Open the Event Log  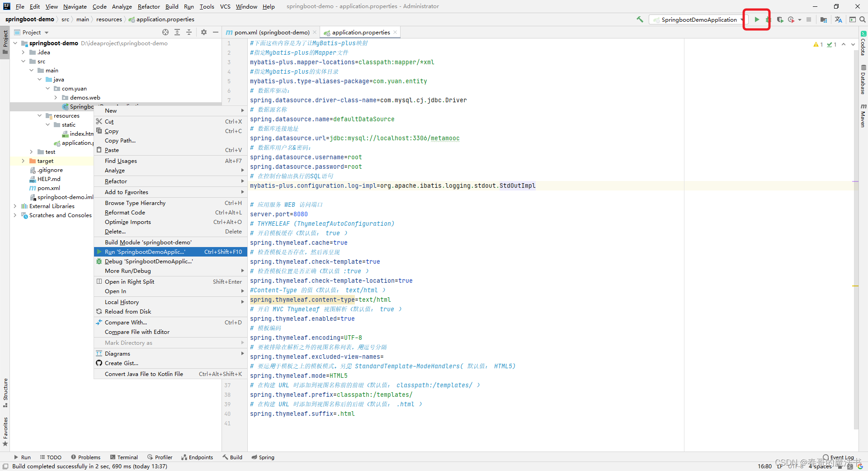tap(838, 457)
